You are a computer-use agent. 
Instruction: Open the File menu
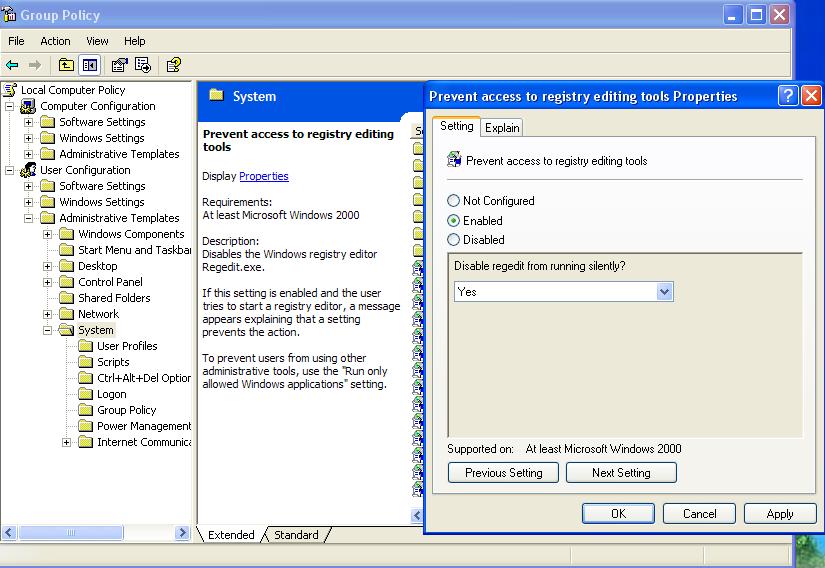(16, 40)
